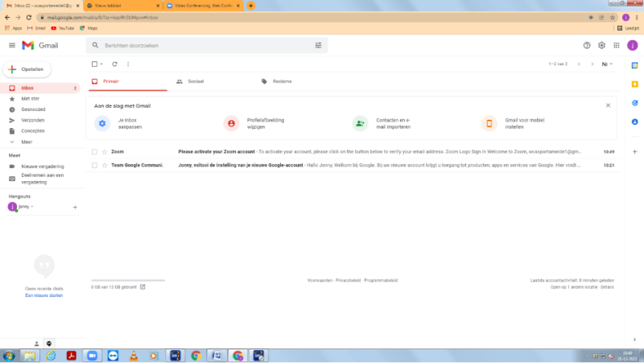Viewport: 644px width, 363px height.
Task: Open the Gmail main menu hamburger icon
Action: 12,46
